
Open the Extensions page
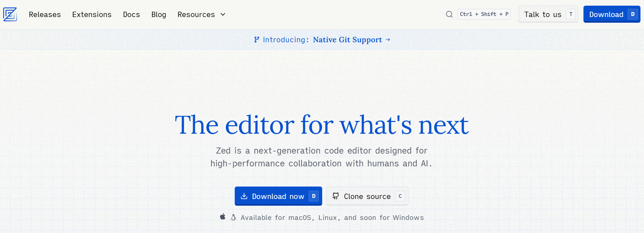[92, 15]
